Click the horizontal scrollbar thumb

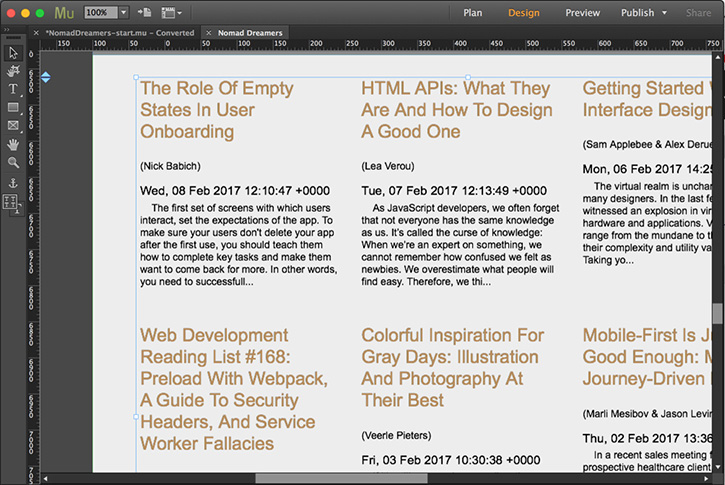click(x=341, y=478)
